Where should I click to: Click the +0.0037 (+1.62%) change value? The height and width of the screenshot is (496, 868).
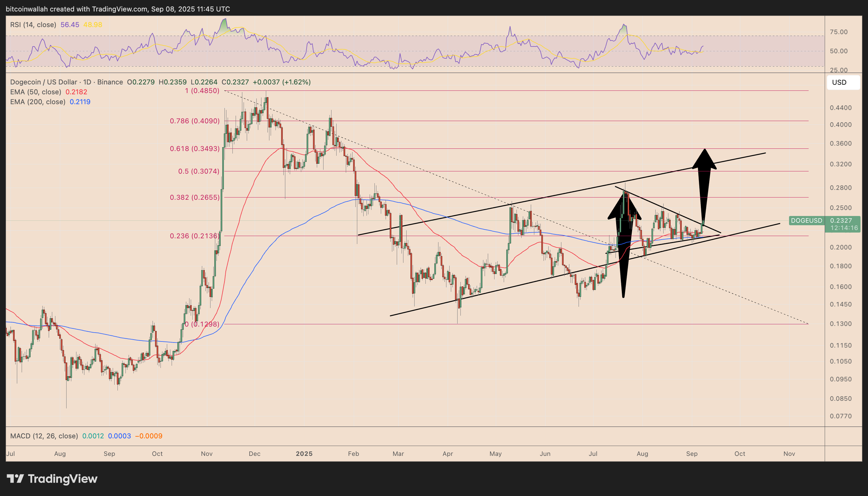pos(282,82)
